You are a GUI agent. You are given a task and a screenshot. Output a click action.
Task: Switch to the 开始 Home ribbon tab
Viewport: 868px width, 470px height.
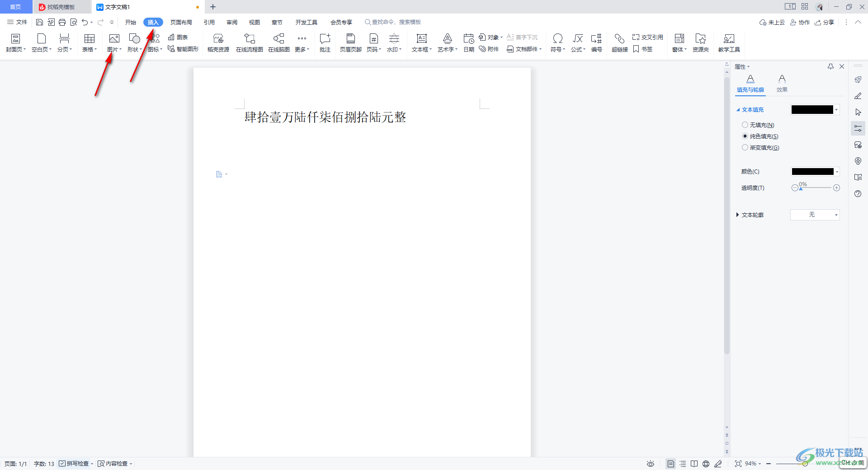(x=131, y=22)
